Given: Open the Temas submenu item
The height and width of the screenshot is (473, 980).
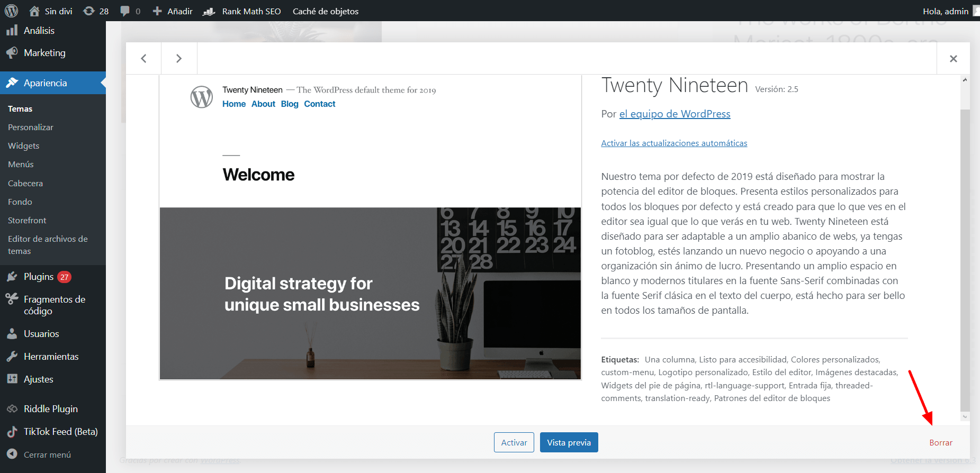Looking at the screenshot, I should pyautogui.click(x=20, y=109).
